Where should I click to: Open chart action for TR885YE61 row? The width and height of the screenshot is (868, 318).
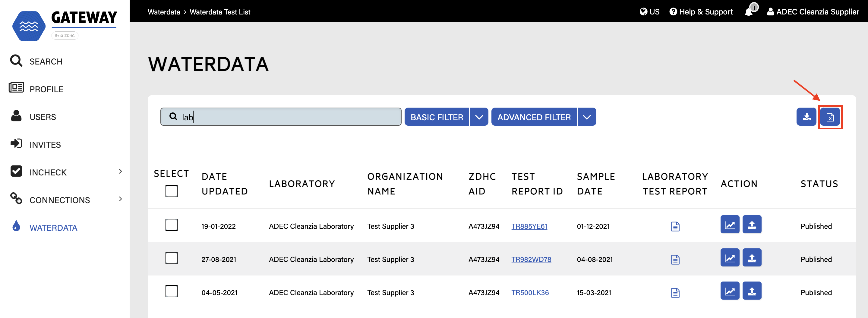click(730, 225)
